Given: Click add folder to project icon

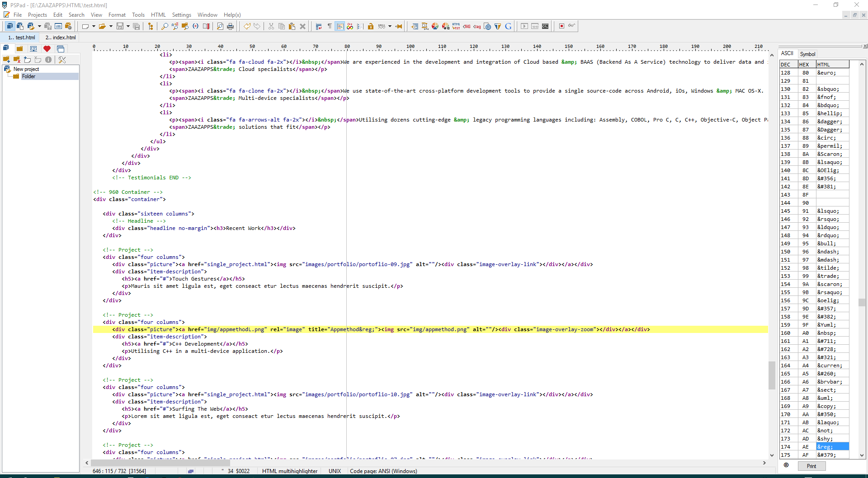Looking at the screenshot, I should [6, 60].
